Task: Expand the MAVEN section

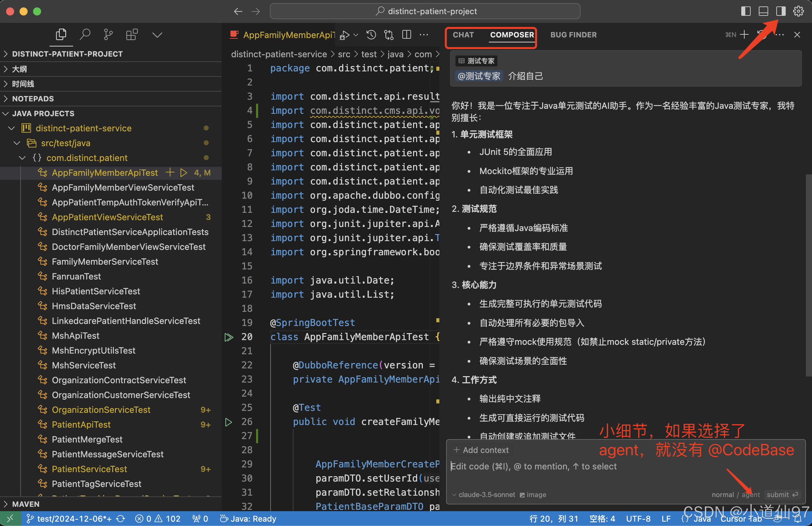Action: pyautogui.click(x=26, y=504)
